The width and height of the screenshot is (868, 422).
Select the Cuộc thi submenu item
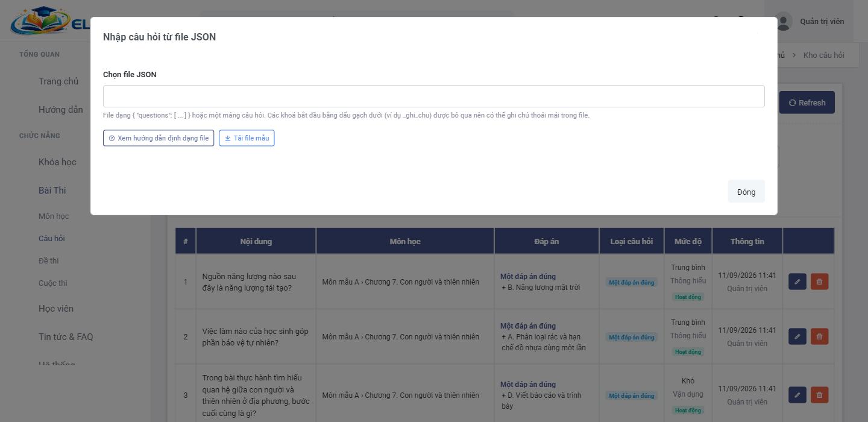(53, 283)
